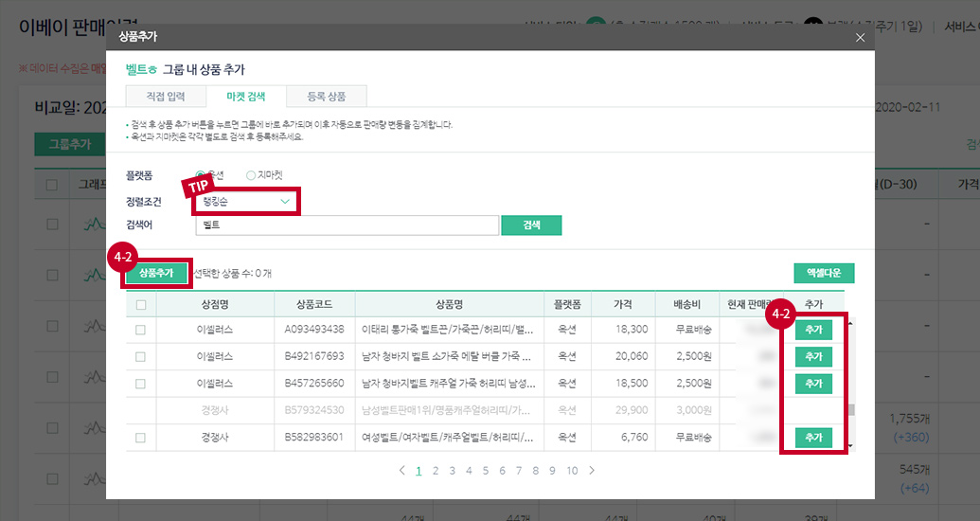980x521 pixels.
Task: Go to page 5 of results
Action: click(x=486, y=471)
